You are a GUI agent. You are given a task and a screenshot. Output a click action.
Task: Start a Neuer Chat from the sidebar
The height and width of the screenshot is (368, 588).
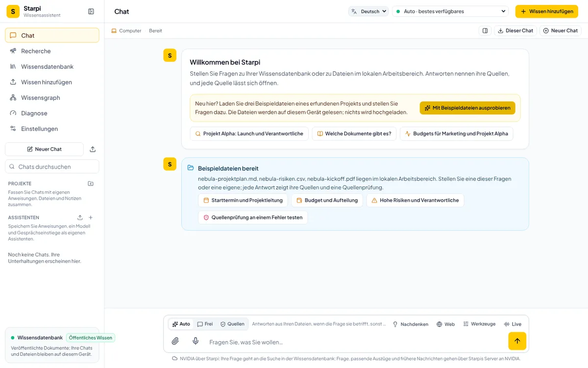[x=44, y=149]
